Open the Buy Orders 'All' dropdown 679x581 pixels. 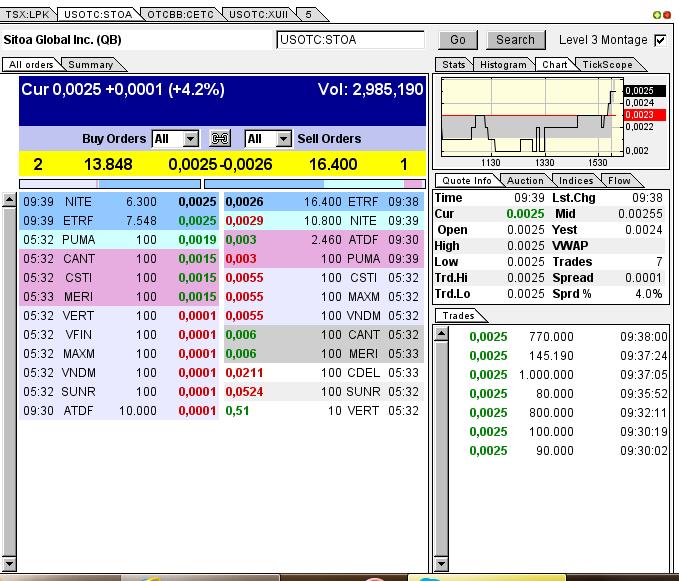click(190, 139)
